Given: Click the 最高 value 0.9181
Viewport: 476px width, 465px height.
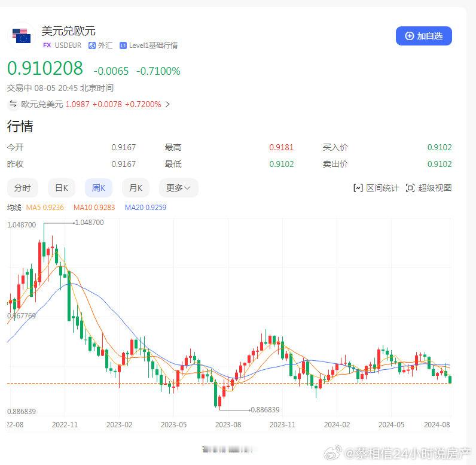Looking at the screenshot, I should (282, 147).
